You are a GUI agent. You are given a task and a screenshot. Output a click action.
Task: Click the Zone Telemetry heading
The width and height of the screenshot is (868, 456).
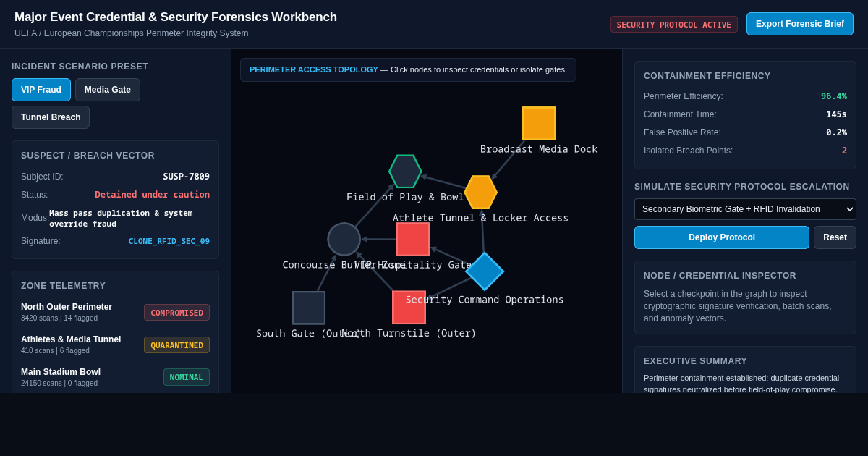pyautogui.click(x=63, y=286)
